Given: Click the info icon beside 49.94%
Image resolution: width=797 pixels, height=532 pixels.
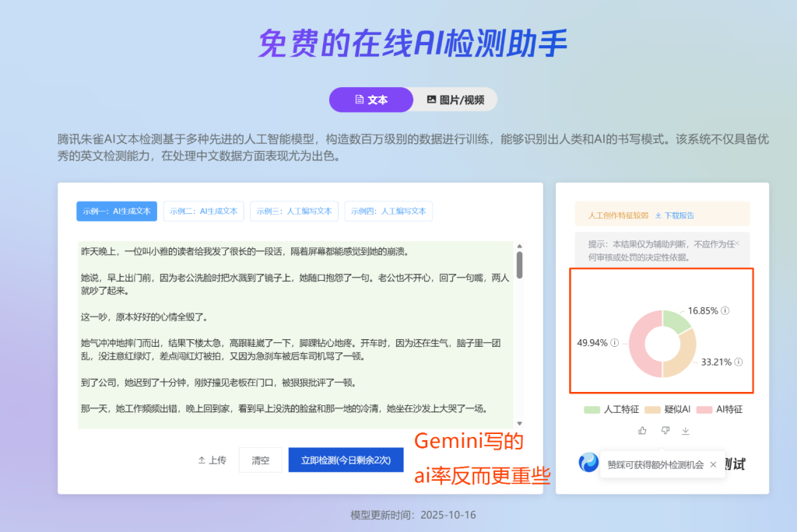Looking at the screenshot, I should 614,343.
